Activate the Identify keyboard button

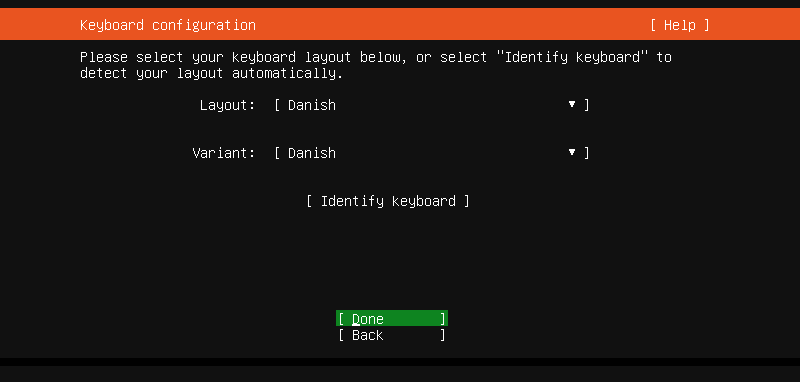(x=388, y=201)
